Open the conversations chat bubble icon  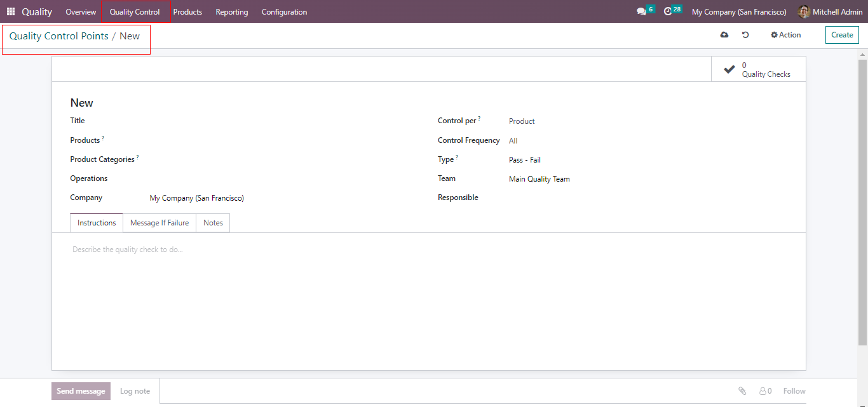pos(641,12)
